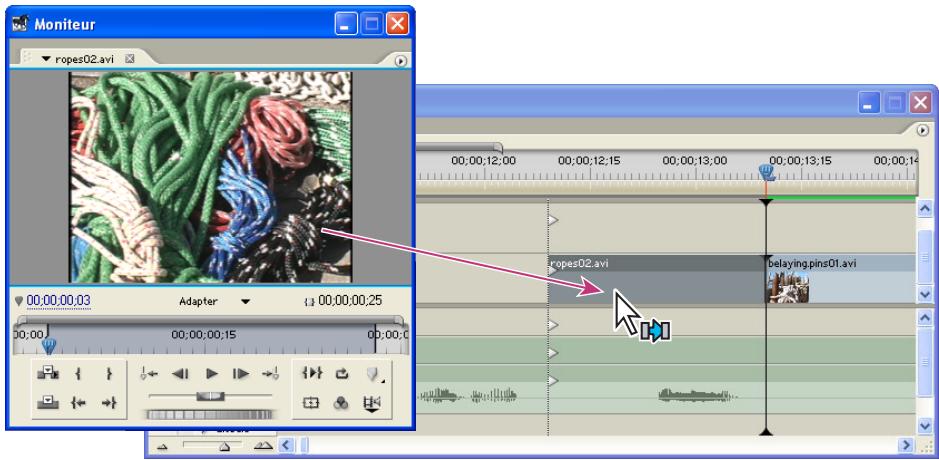Viewport: 939px width, 460px height.
Task: Click the Overlay edit button
Action: 45,403
